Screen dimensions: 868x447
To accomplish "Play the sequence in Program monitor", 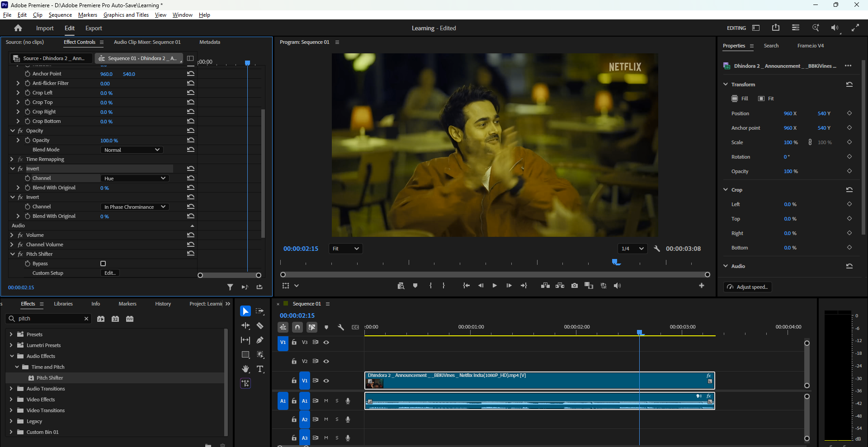I will (x=495, y=286).
